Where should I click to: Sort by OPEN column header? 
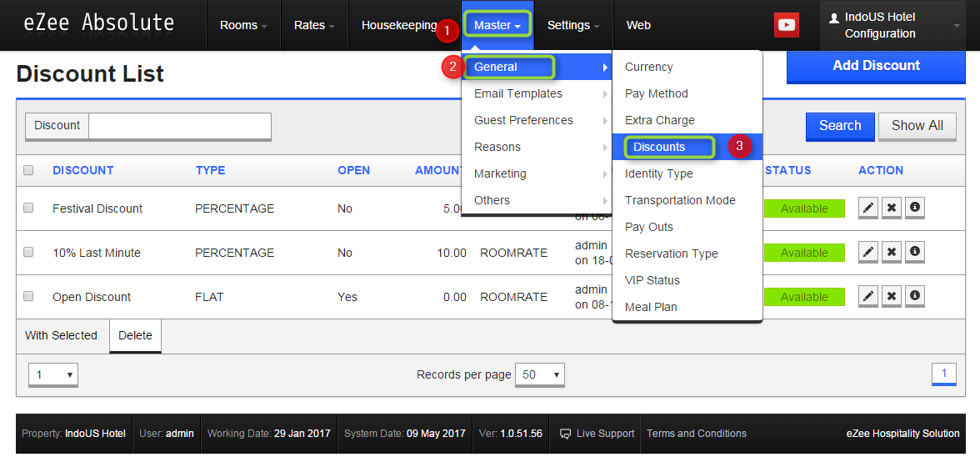tap(353, 170)
